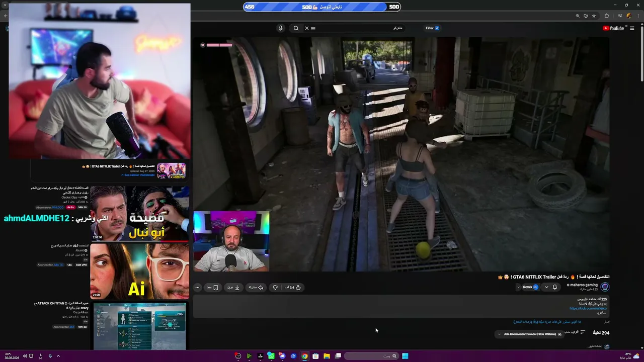The image size is (644, 362).
Task: Click the comments sort icon
Action: [583, 332]
